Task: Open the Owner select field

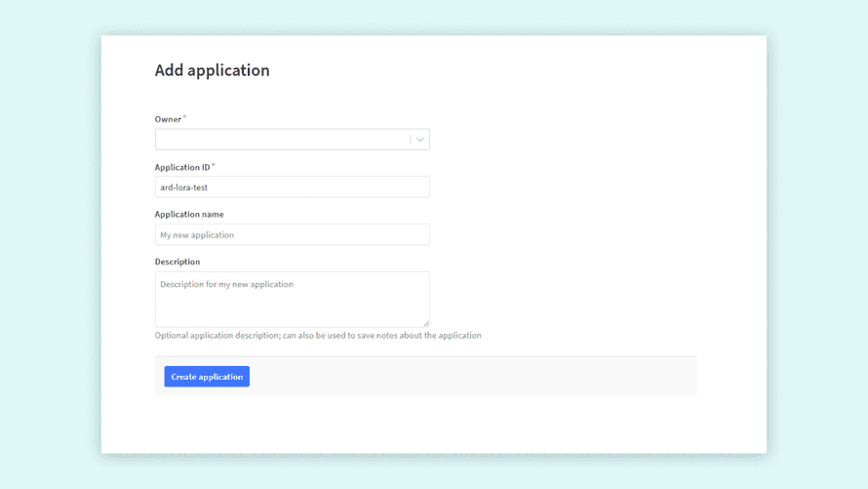Action: pos(282,140)
